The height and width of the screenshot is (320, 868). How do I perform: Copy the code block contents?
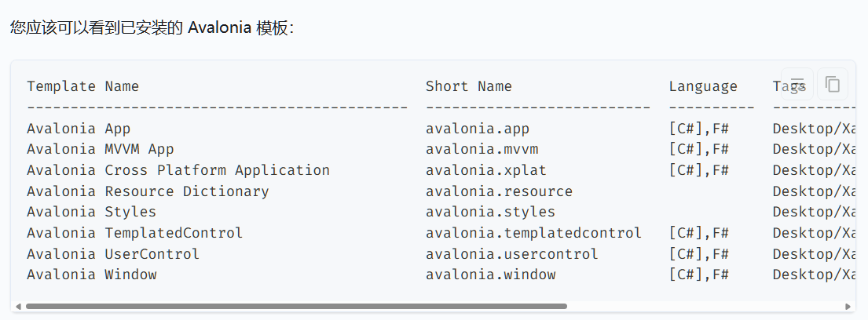[833, 84]
